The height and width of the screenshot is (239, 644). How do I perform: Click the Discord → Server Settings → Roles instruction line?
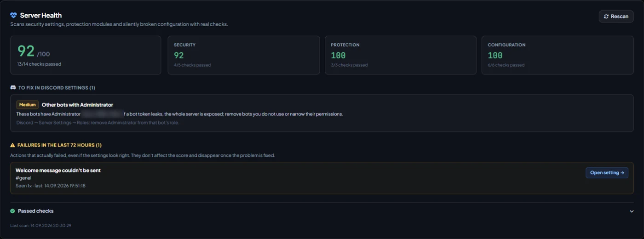[x=98, y=123]
